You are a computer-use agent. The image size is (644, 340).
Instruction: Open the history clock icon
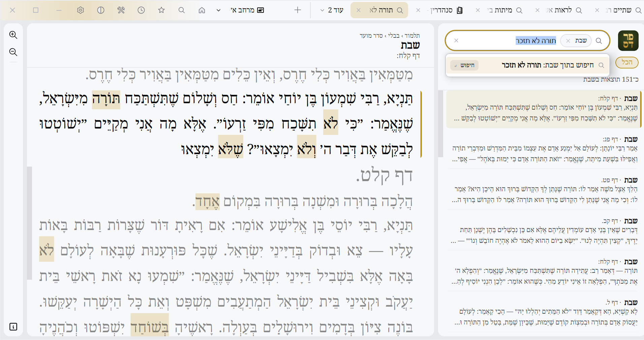click(x=141, y=10)
